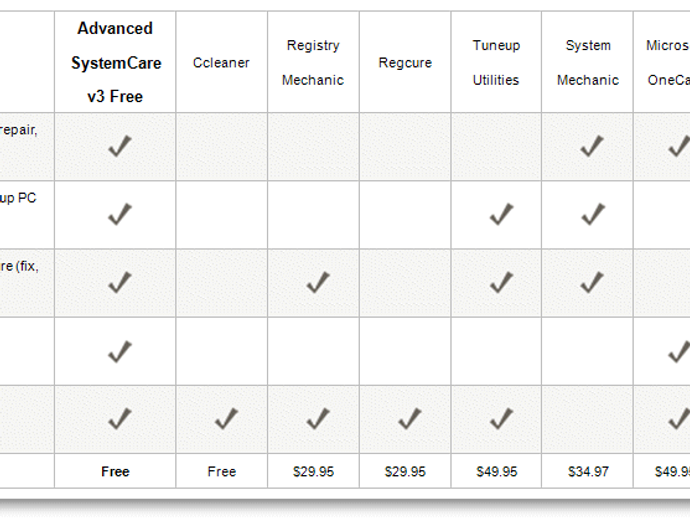Click System Mechanic checkmark in "repair," row

(592, 147)
